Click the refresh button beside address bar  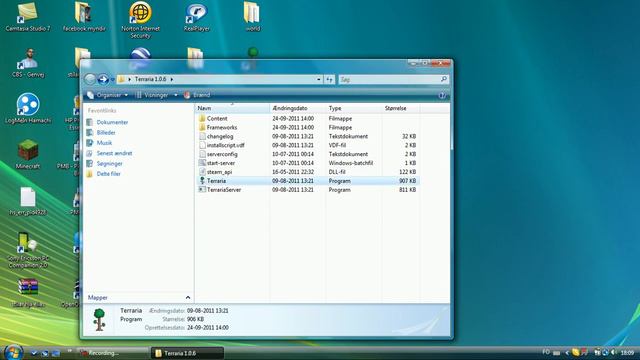(x=329, y=79)
